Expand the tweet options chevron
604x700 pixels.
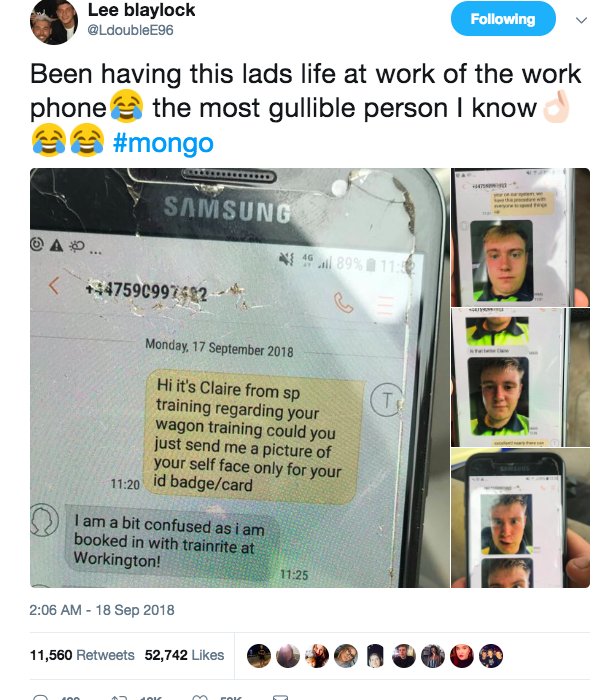click(581, 20)
